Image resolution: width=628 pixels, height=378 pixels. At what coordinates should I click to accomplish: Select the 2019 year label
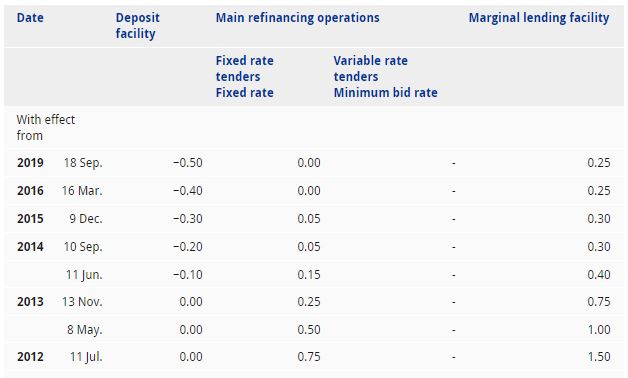click(30, 163)
